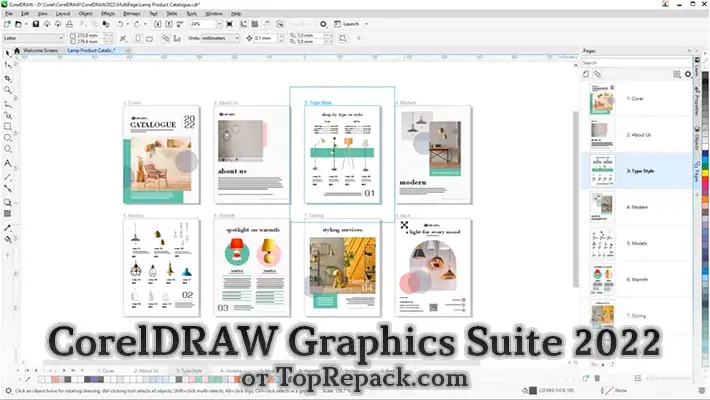
Task: Click the green swatch in color palette
Action: tap(705, 165)
